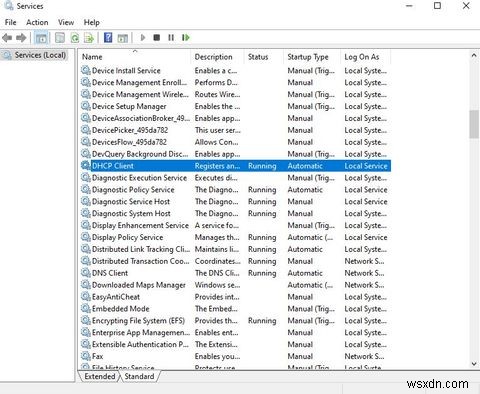The image size is (480, 394).
Task: Click gear icon of Embedded Mode
Action: coord(86,308)
